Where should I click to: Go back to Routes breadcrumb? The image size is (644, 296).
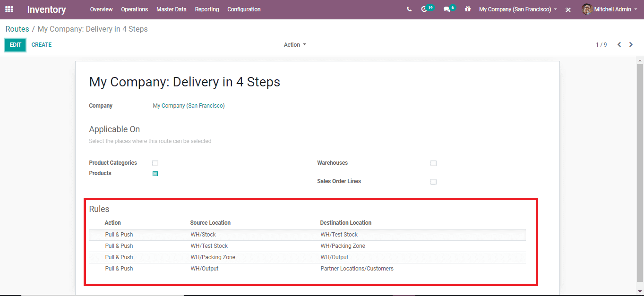tap(17, 29)
